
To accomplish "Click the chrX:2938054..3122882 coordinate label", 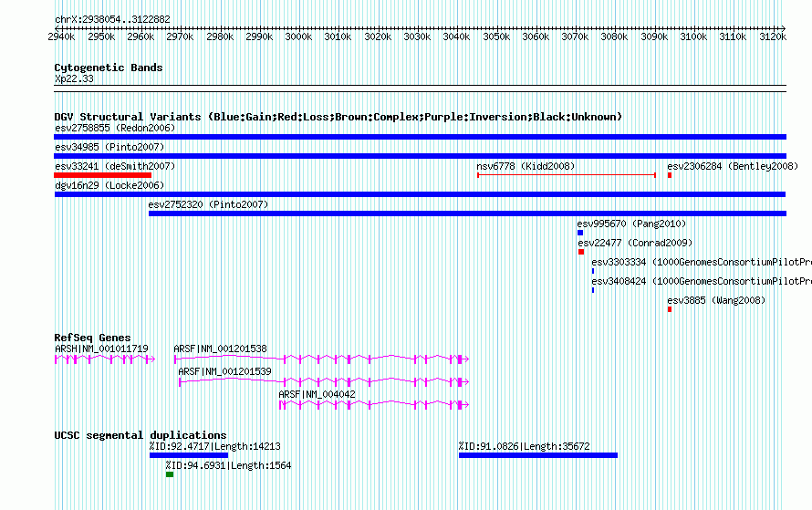I will point(112,20).
